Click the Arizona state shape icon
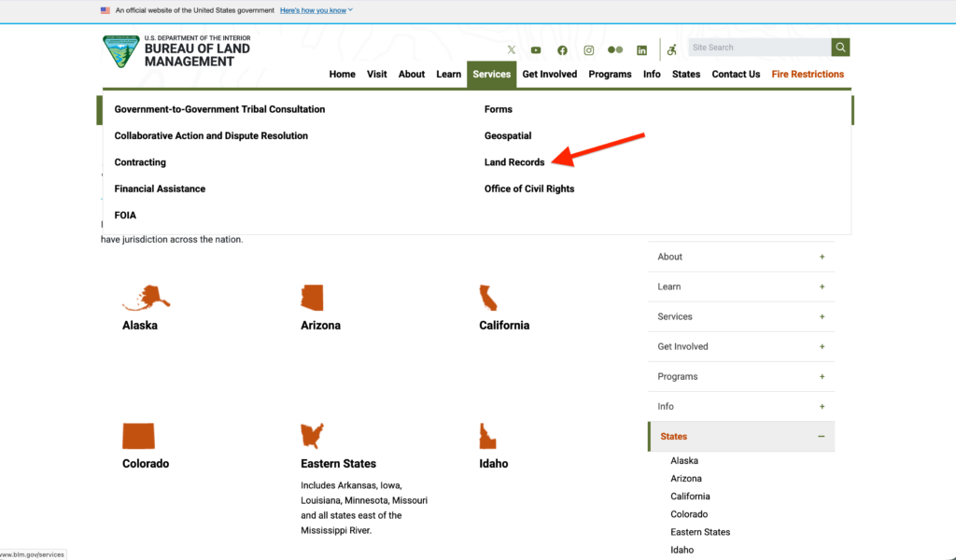Image resolution: width=956 pixels, height=560 pixels. tap(312, 298)
